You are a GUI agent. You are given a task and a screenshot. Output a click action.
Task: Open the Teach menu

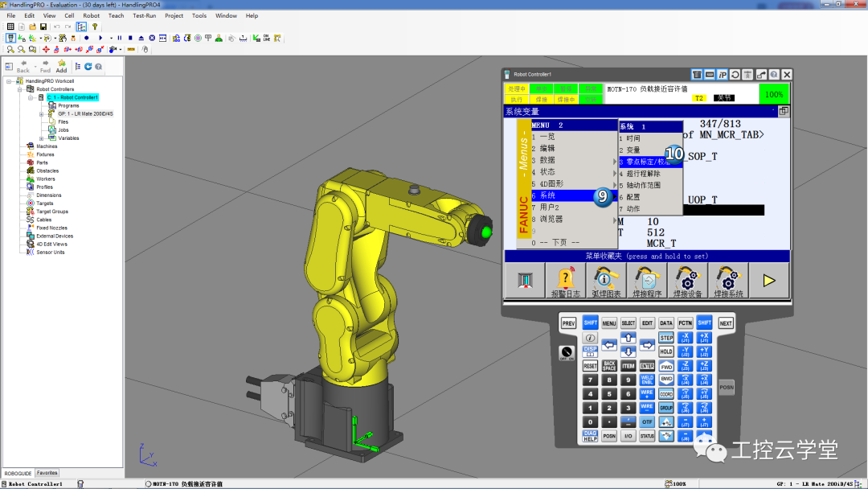click(x=116, y=15)
